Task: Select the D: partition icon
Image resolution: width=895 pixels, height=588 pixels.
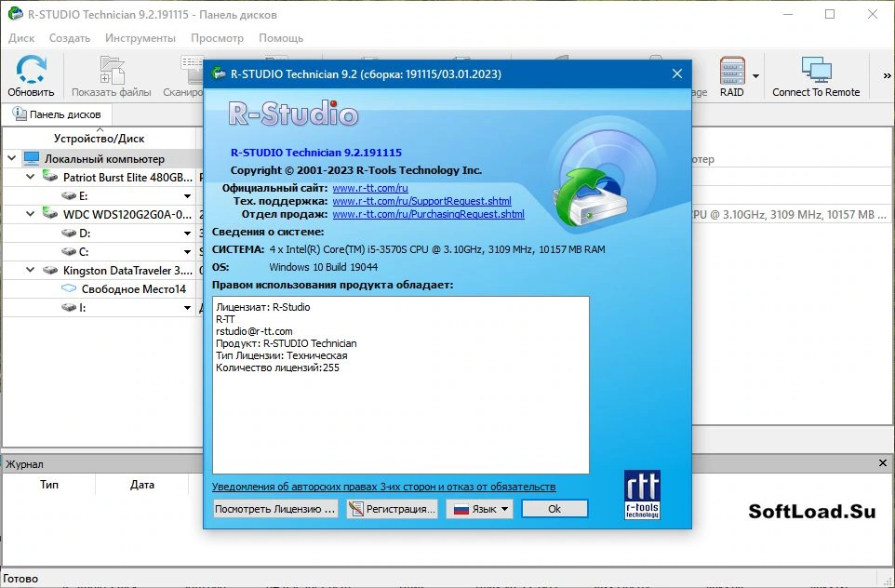Action: 69,233
